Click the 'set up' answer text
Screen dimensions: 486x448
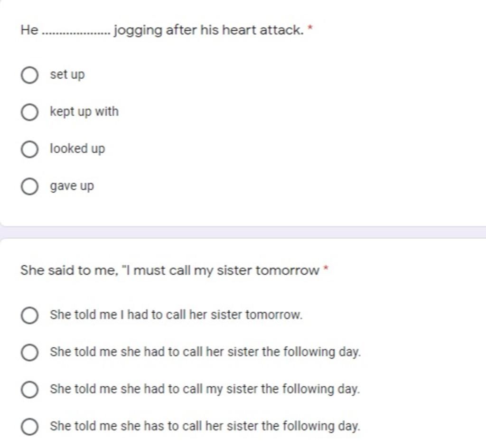(67, 75)
